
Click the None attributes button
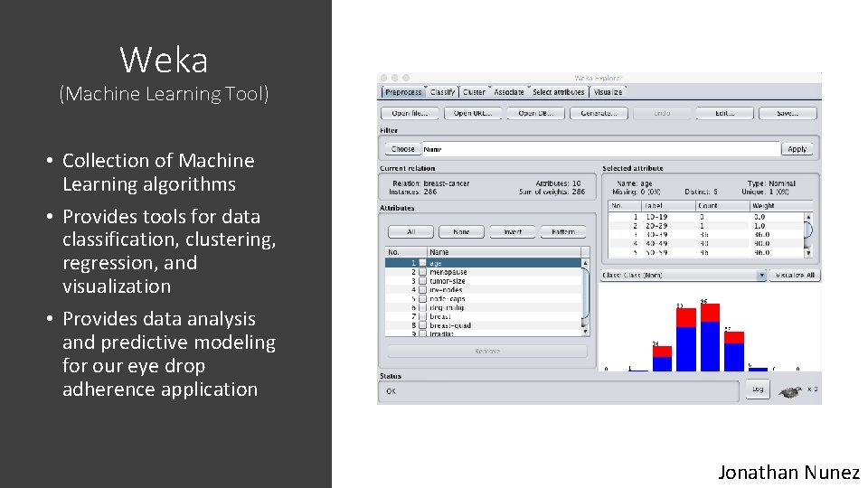461,232
